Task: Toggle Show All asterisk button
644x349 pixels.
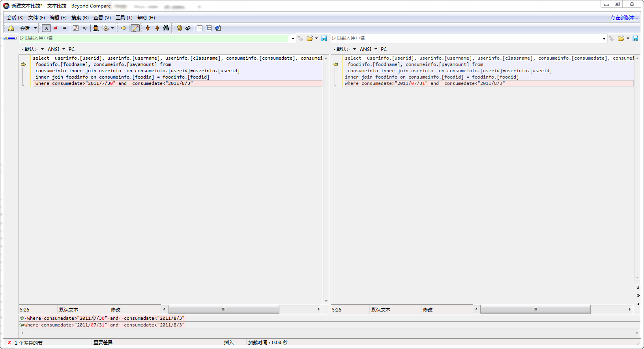Action: [x=46, y=28]
